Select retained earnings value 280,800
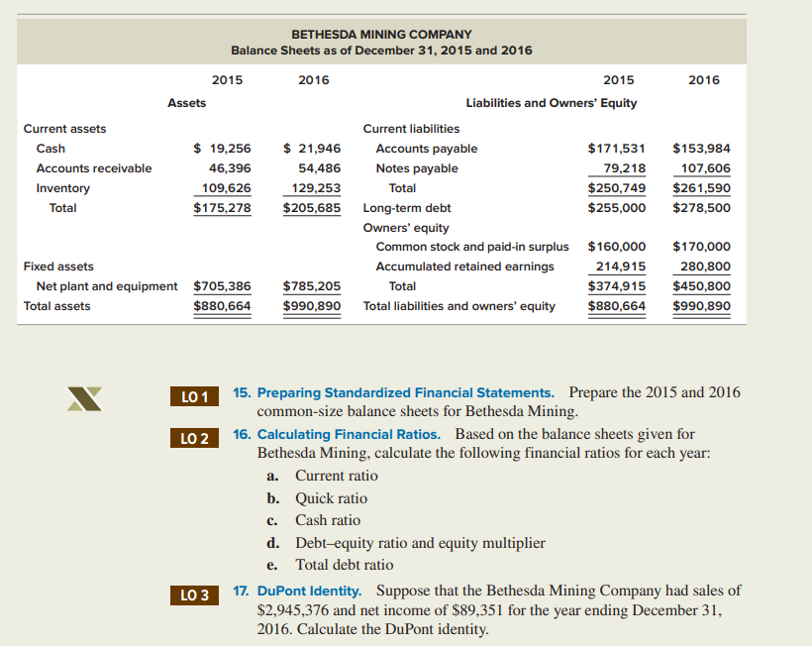812x646 pixels. click(x=706, y=267)
